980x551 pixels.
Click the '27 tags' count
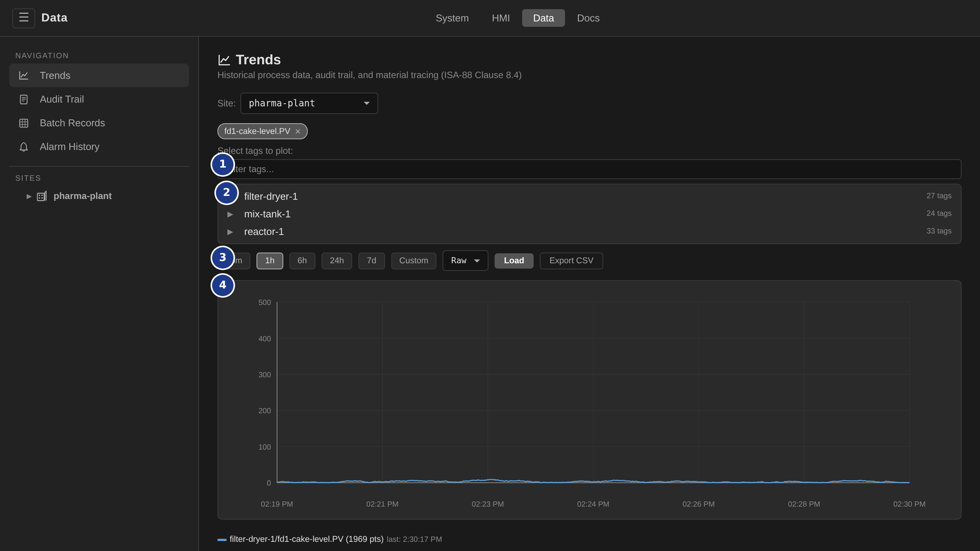click(x=939, y=196)
